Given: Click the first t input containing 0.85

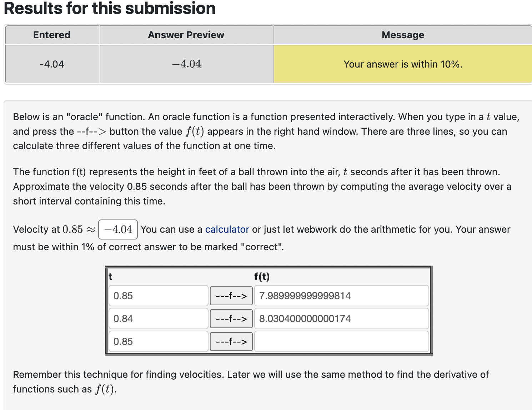Looking at the screenshot, I should pos(158,296).
